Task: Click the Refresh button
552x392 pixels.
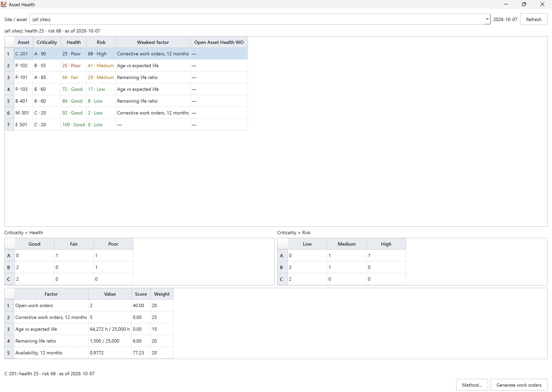Action: (533, 19)
